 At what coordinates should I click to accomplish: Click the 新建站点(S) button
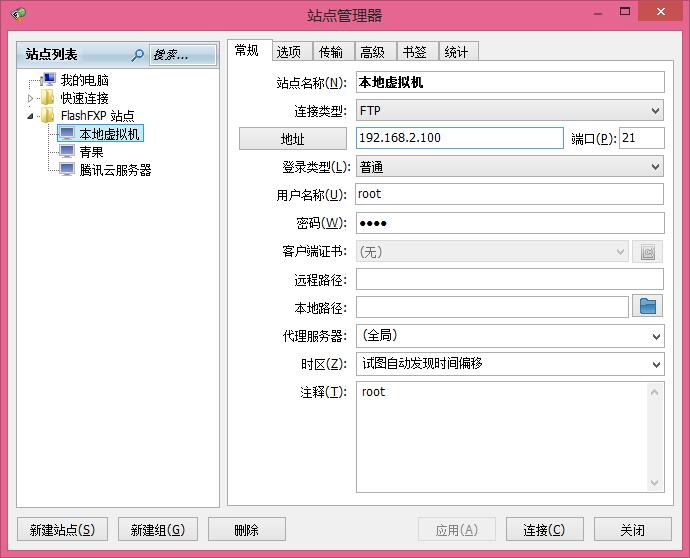(62, 529)
